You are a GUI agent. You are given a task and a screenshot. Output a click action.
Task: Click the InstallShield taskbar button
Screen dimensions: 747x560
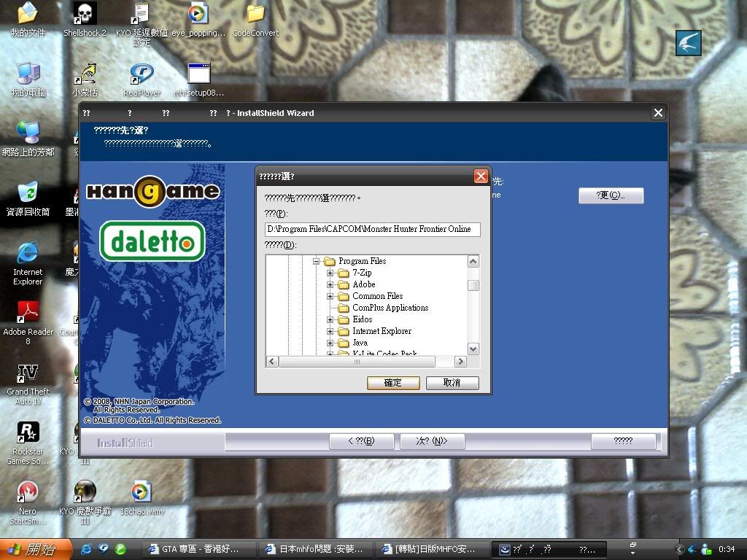549,550
